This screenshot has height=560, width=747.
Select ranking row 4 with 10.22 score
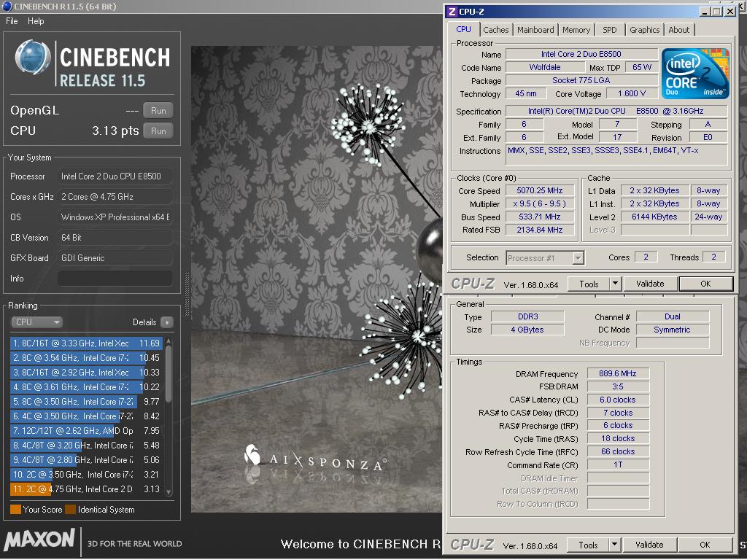[x=86, y=387]
